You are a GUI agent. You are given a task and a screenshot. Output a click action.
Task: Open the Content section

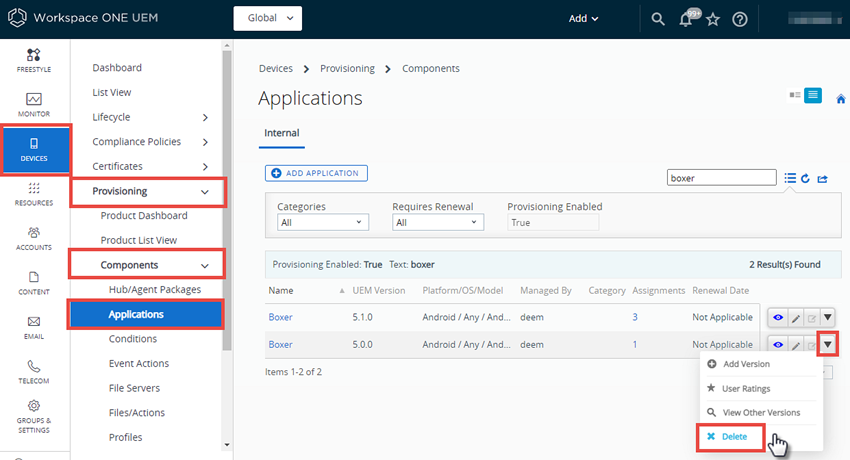pyautogui.click(x=34, y=283)
